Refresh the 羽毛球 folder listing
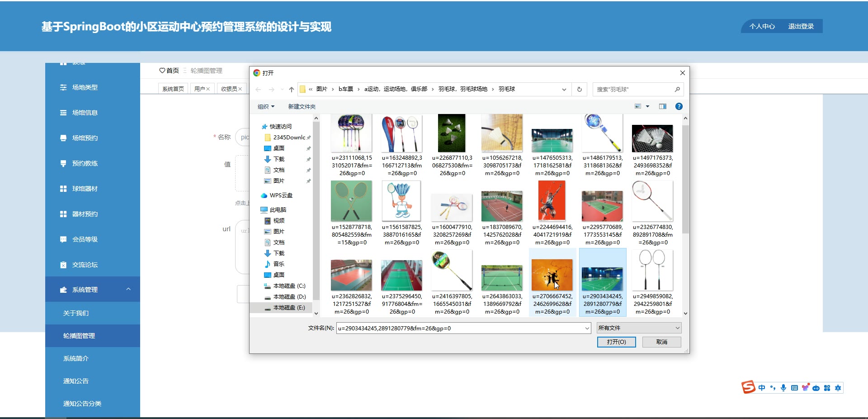This screenshot has height=419, width=868. pyautogui.click(x=579, y=90)
